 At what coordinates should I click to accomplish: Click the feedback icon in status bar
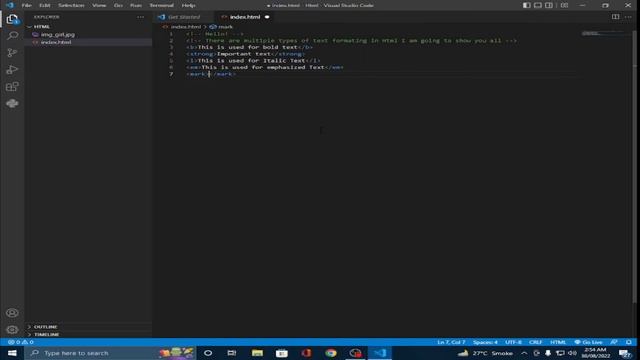click(x=614, y=342)
